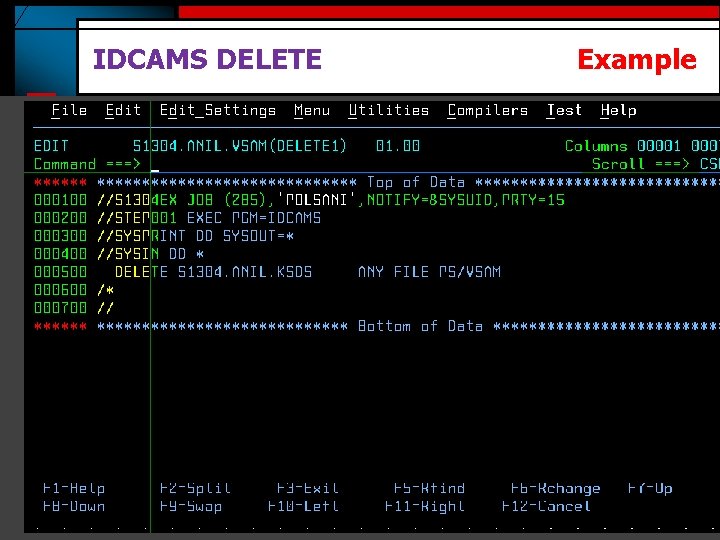Click the F12=Cancel function key label
The height and width of the screenshot is (540, 720).
click(546, 506)
